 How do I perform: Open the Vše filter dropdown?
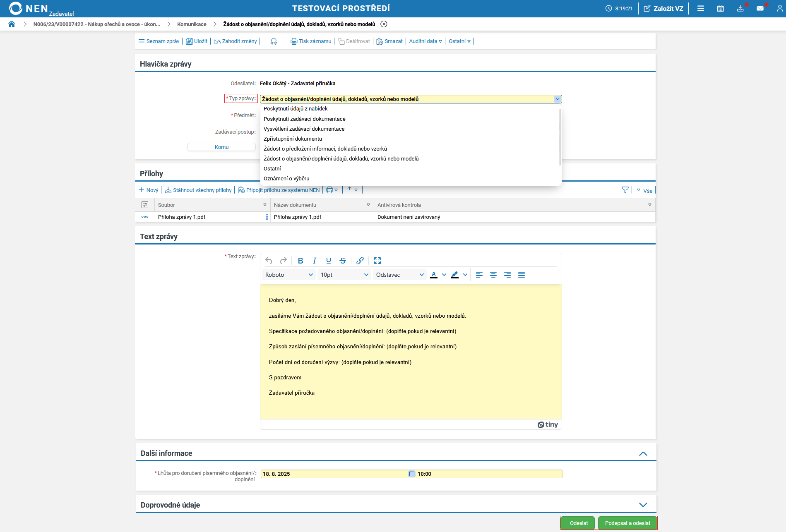644,190
